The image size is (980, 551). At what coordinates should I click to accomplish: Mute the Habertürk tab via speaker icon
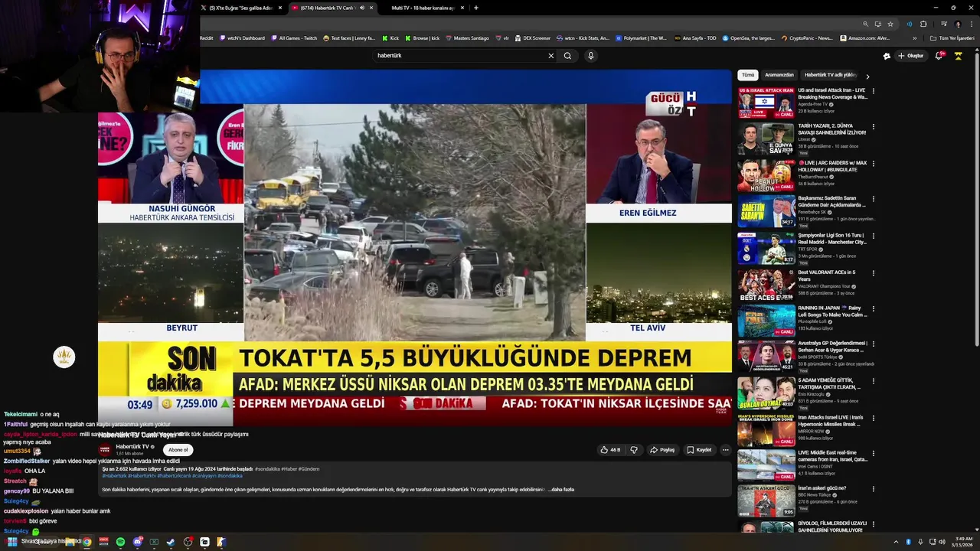coord(362,8)
